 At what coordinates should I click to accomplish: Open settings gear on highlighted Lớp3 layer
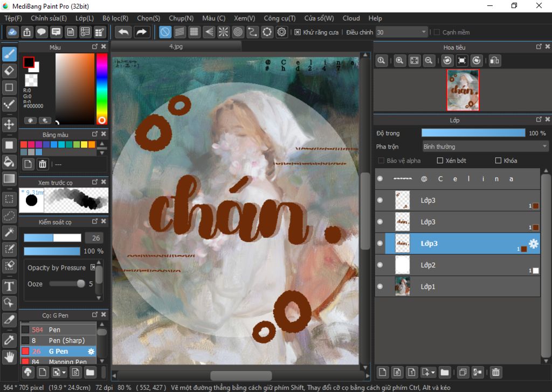tap(534, 243)
